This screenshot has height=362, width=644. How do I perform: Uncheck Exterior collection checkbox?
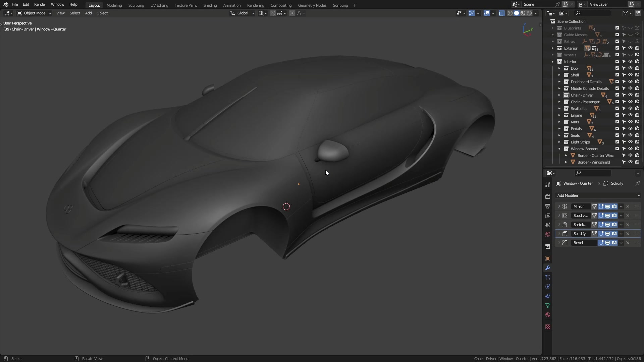coord(617,48)
